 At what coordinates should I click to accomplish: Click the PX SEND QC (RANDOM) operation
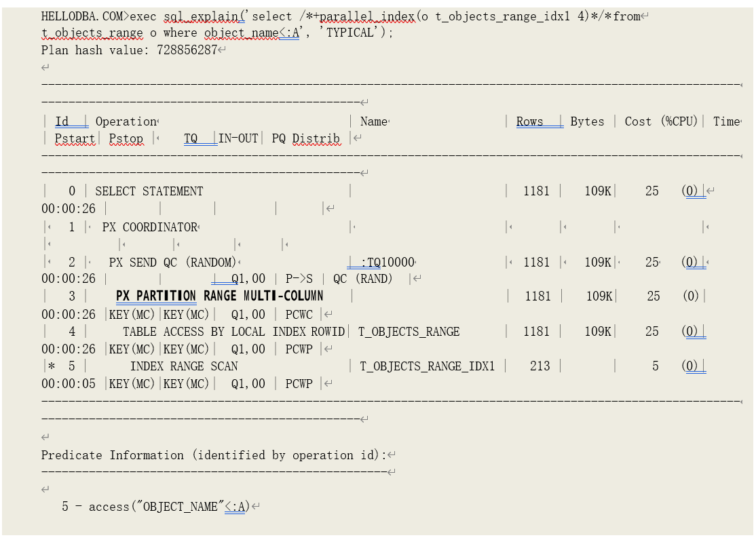172,262
